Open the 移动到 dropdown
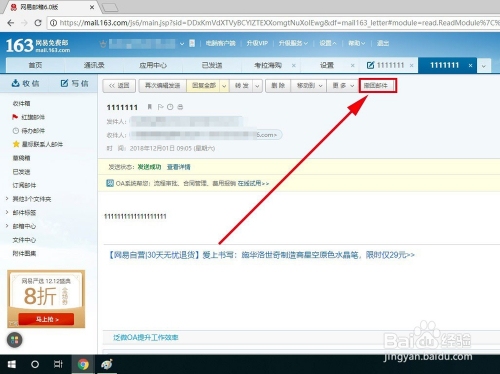Image resolution: width=500 pixels, height=374 pixels. (x=309, y=86)
